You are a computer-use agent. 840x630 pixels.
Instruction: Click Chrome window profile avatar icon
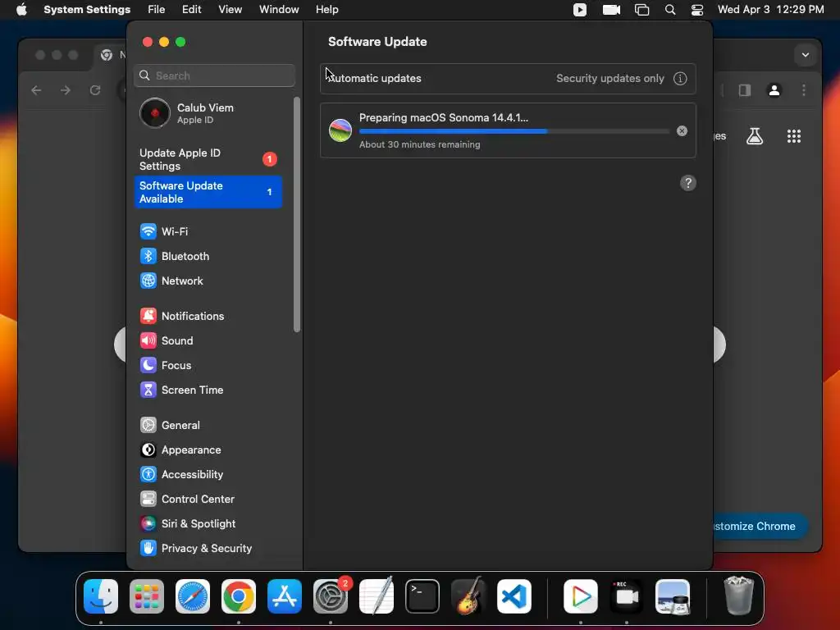pyautogui.click(x=774, y=90)
